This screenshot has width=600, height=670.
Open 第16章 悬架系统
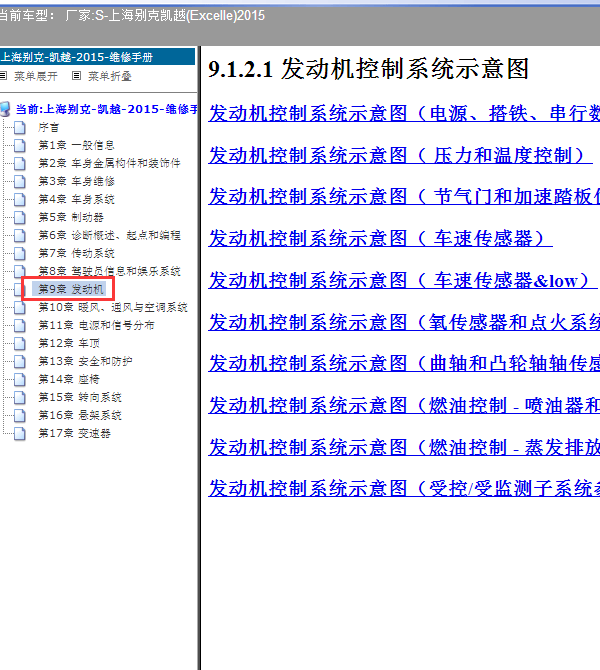coord(80,415)
